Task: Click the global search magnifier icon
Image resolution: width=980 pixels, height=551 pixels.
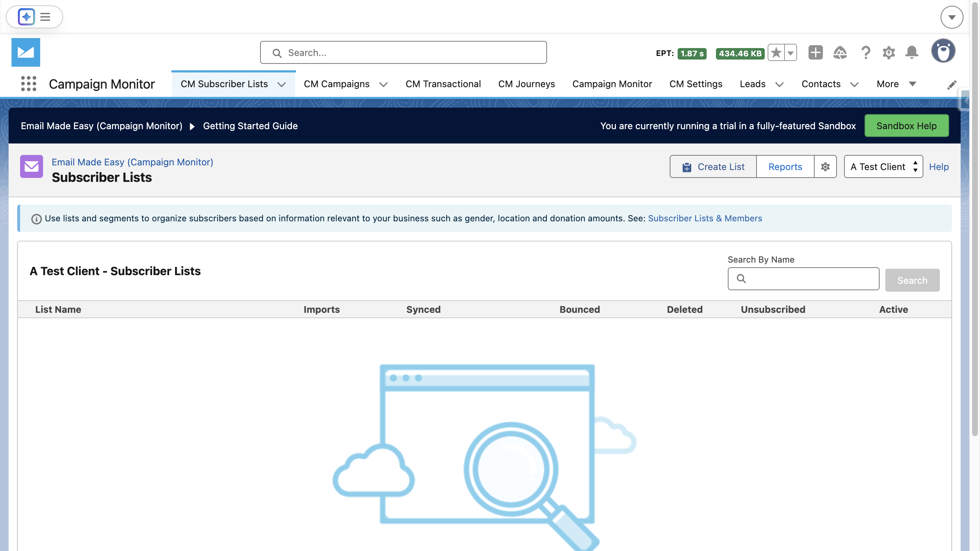Action: click(x=277, y=53)
